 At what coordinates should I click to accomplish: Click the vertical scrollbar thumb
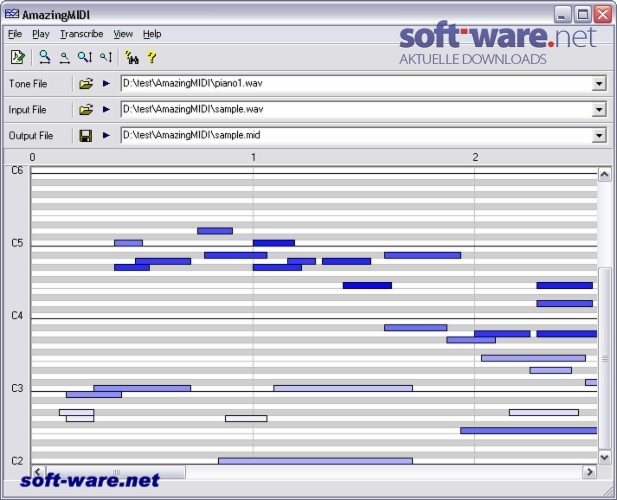(x=604, y=358)
